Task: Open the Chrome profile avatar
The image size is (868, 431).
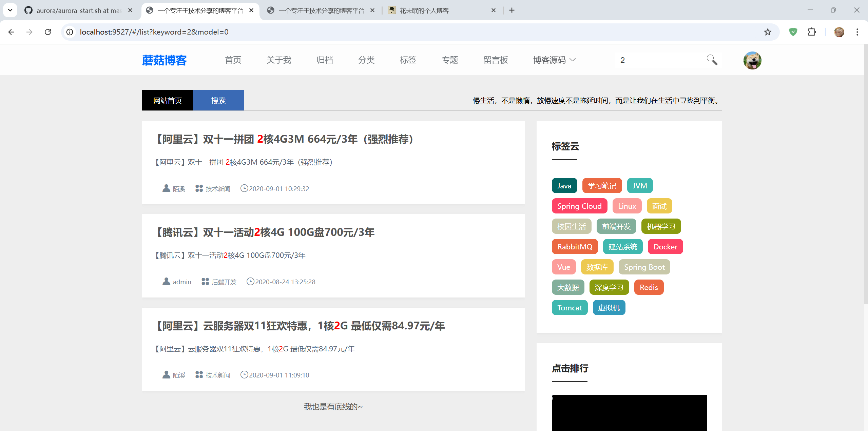Action: coord(839,32)
